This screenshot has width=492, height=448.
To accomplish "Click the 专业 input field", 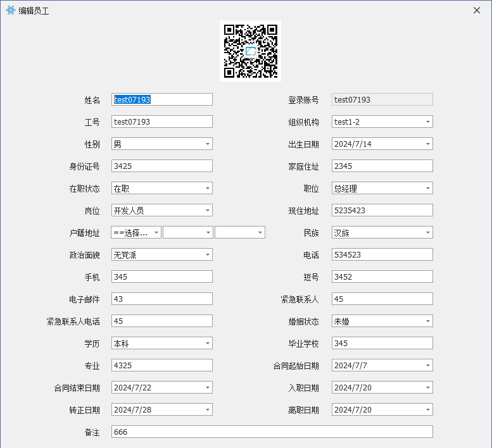I will pyautogui.click(x=162, y=365).
